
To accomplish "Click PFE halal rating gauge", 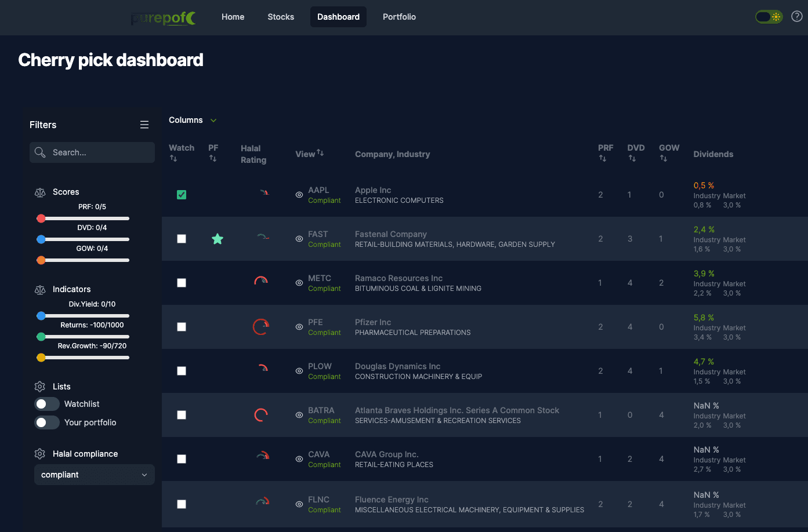I will tap(261, 327).
